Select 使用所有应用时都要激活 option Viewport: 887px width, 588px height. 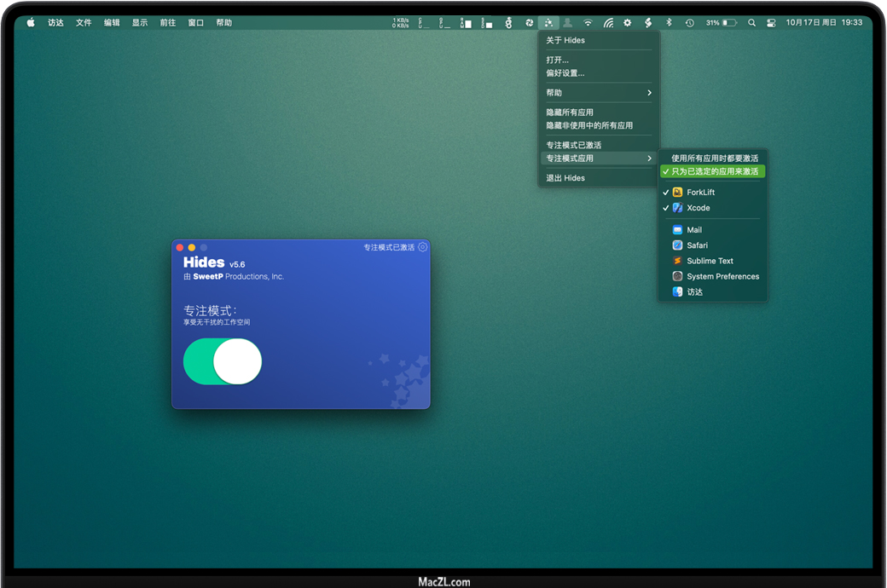[714, 159]
